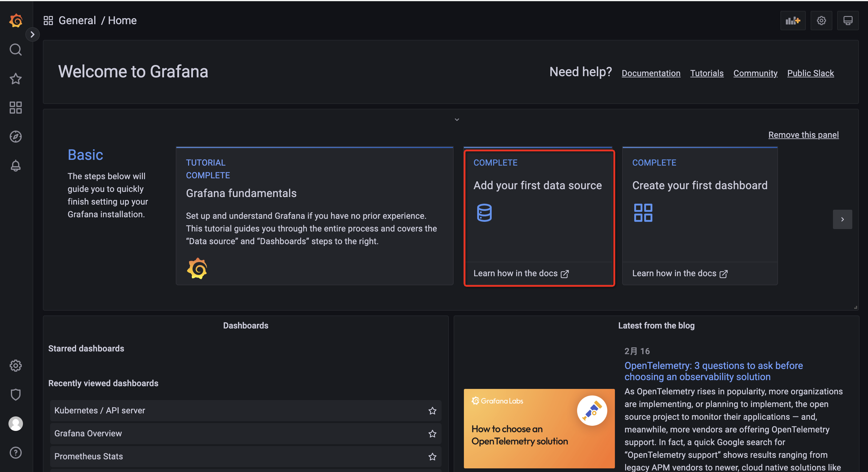Open the Documentation help link
868x472 pixels.
pos(651,73)
